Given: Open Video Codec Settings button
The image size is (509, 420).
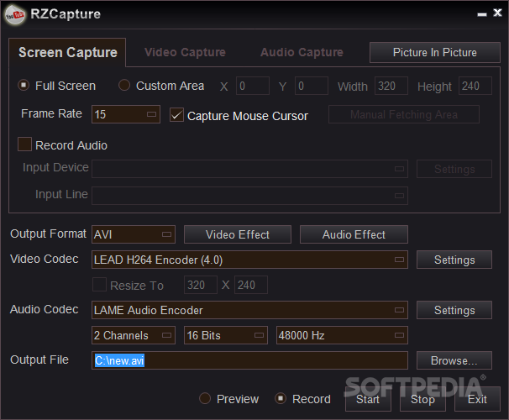Looking at the screenshot, I should [454, 260].
